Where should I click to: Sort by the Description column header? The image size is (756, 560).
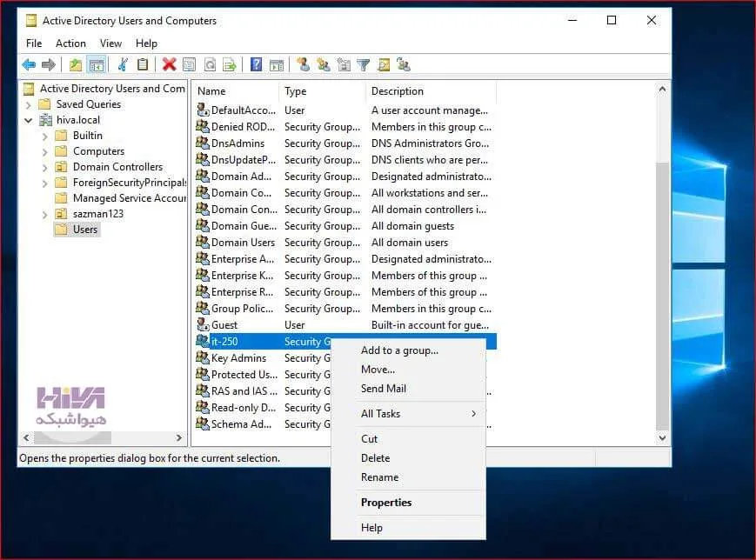point(431,91)
